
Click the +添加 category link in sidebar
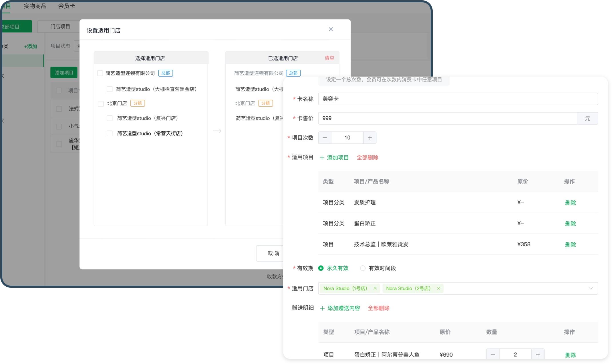click(x=31, y=46)
